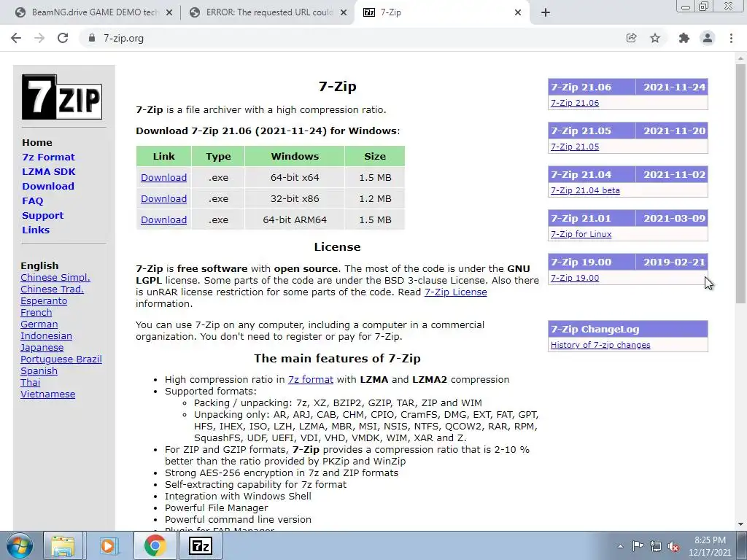
Task: Show hidden tray icons arrow
Action: coord(620,546)
